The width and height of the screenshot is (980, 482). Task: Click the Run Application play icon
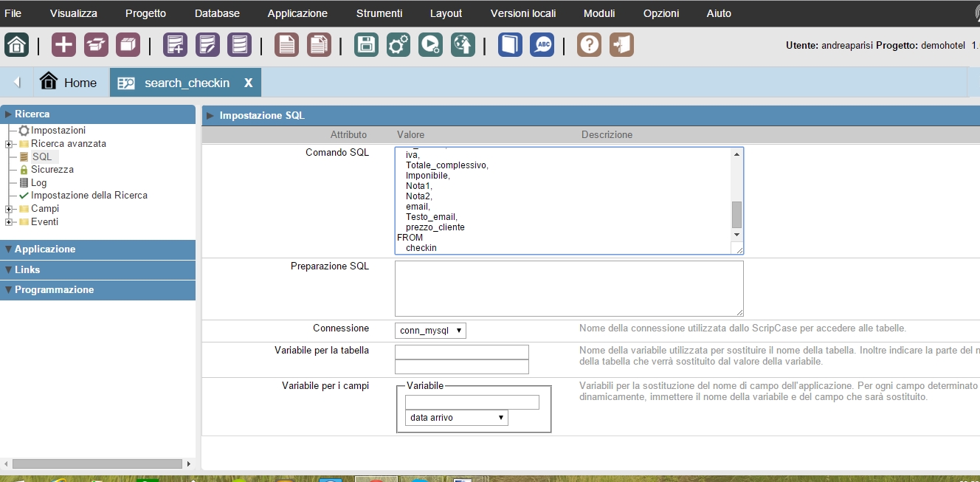[430, 45]
